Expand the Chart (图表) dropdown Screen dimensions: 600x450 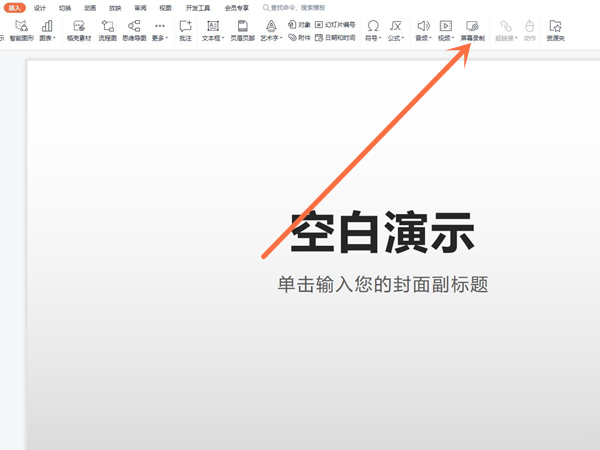coord(47,37)
